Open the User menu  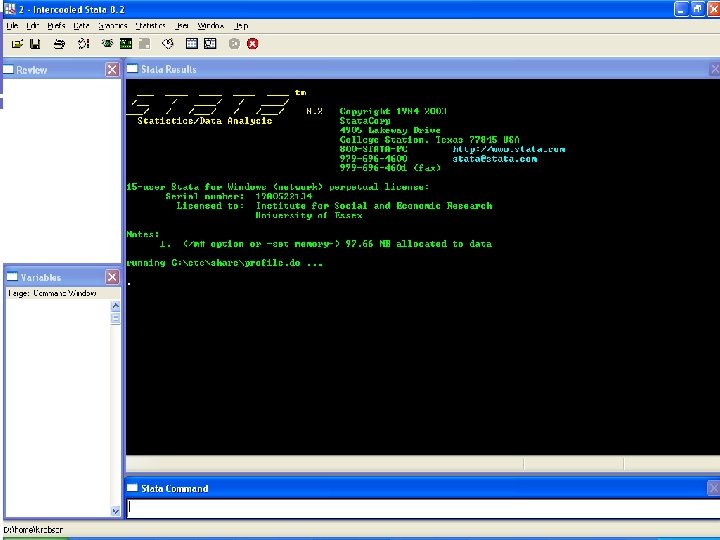click(x=181, y=26)
